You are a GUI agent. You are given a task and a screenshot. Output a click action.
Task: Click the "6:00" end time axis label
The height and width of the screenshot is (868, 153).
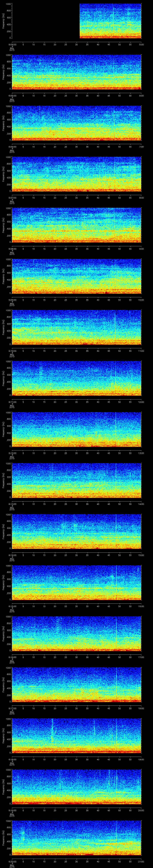point(141,96)
